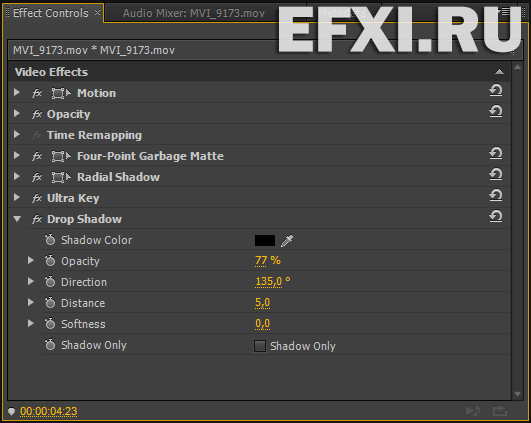Toggle fx switch for Ultra Key
The image size is (531, 423).
[37, 198]
